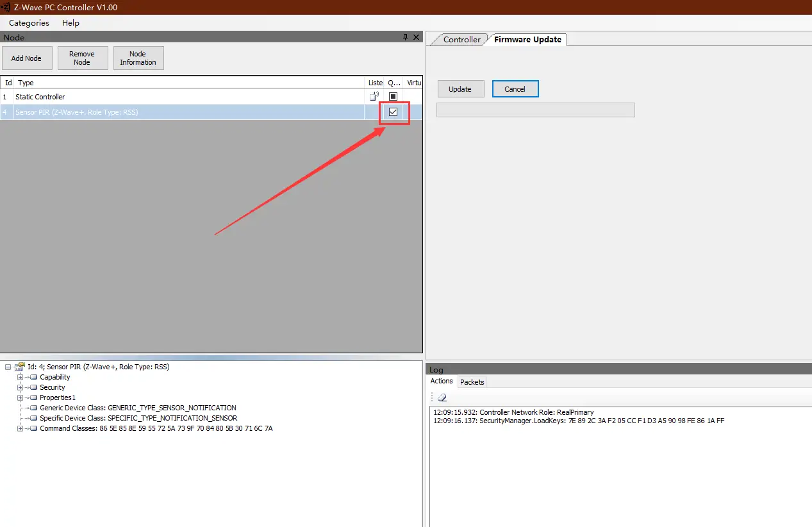
Task: Switch to the Controller tab
Action: click(461, 40)
